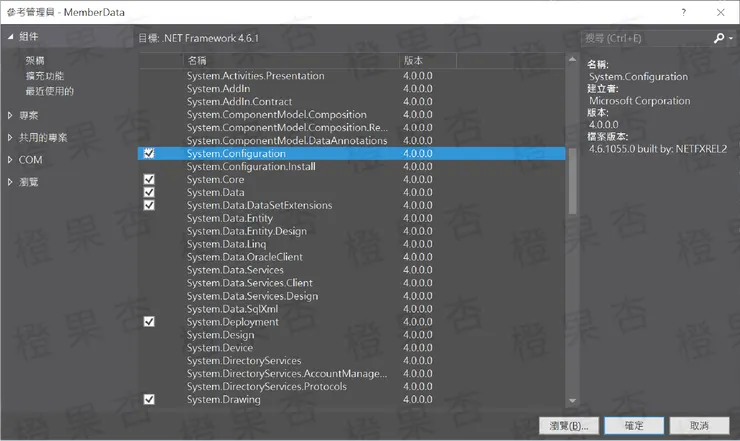Select System.Data.Services.Client row
This screenshot has width=740, height=441.
coord(352,283)
